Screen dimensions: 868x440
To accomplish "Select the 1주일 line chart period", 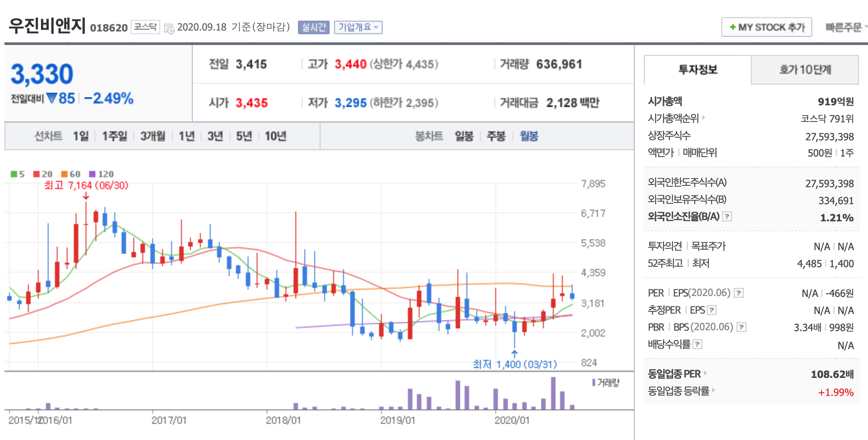I will tap(114, 136).
